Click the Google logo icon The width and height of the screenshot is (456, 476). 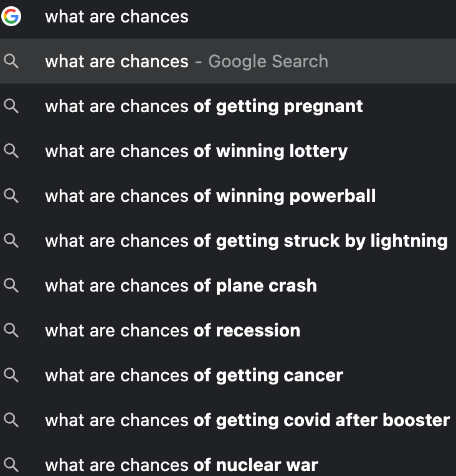(x=11, y=16)
